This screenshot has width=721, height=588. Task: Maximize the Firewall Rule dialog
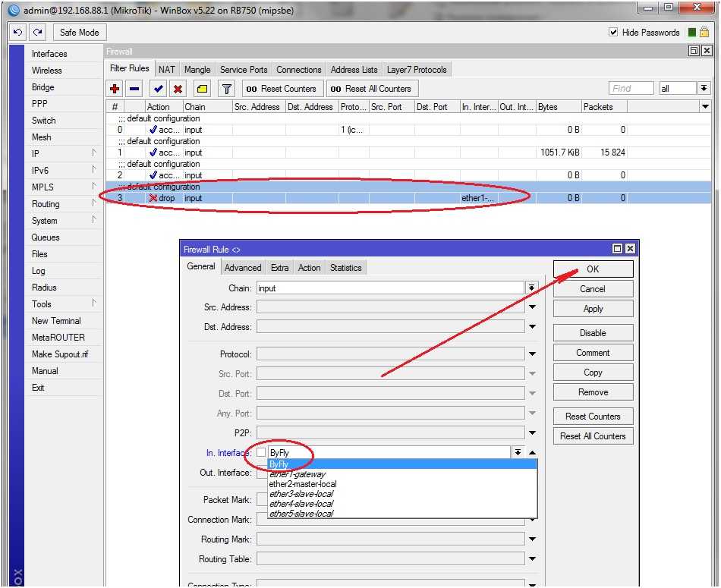tap(617, 249)
